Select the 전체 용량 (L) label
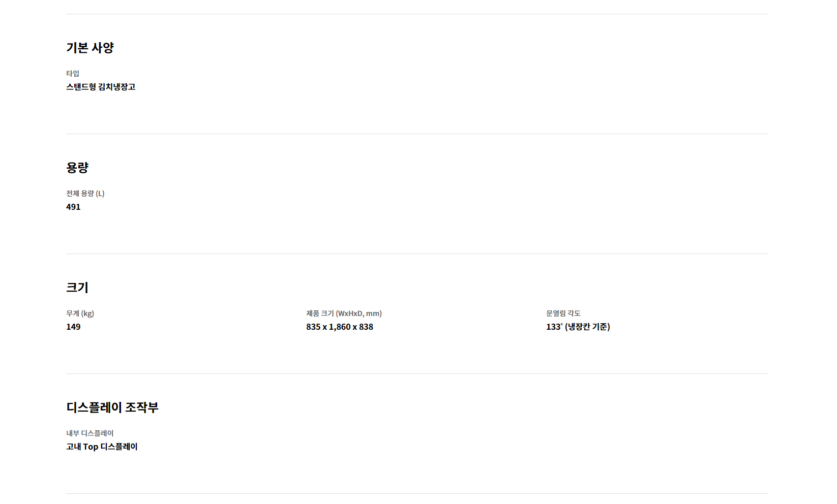Image resolution: width=837 pixels, height=504 pixels. [x=85, y=194]
